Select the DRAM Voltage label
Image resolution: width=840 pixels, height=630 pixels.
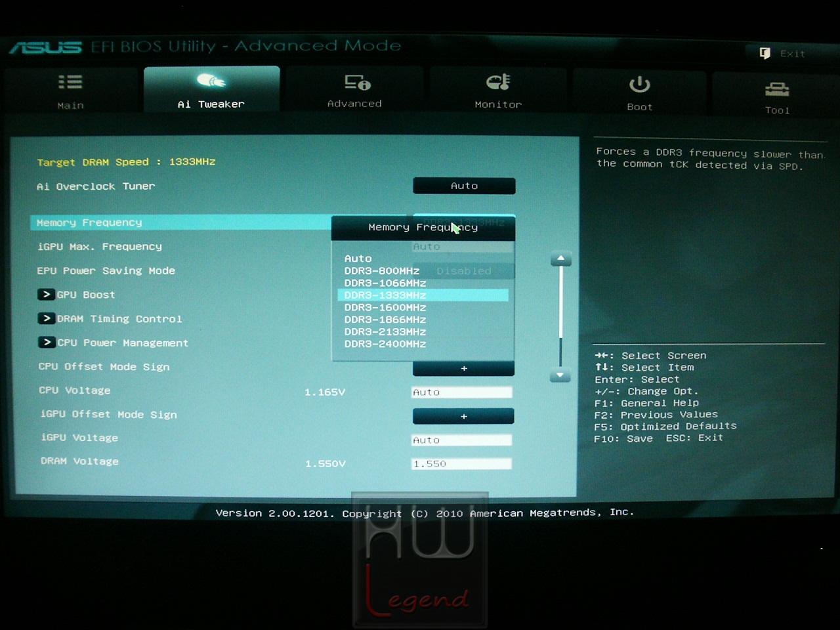pyautogui.click(x=79, y=461)
